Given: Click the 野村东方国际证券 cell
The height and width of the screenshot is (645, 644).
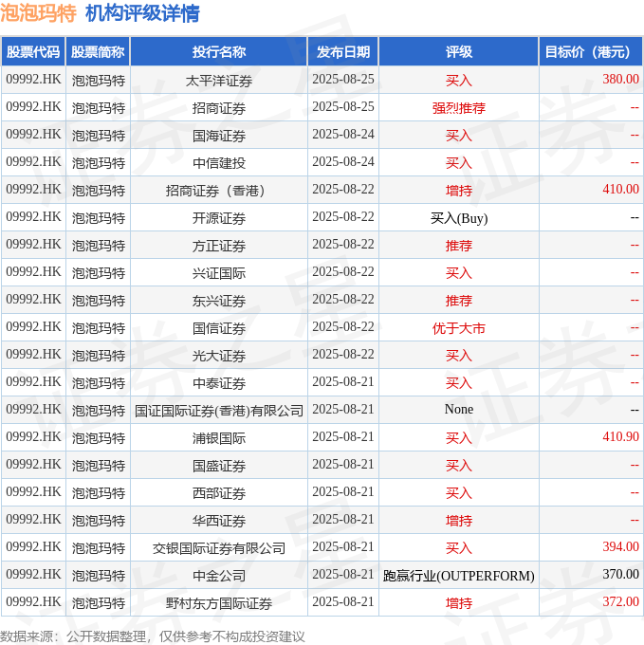Looking at the screenshot, I should [x=219, y=603].
